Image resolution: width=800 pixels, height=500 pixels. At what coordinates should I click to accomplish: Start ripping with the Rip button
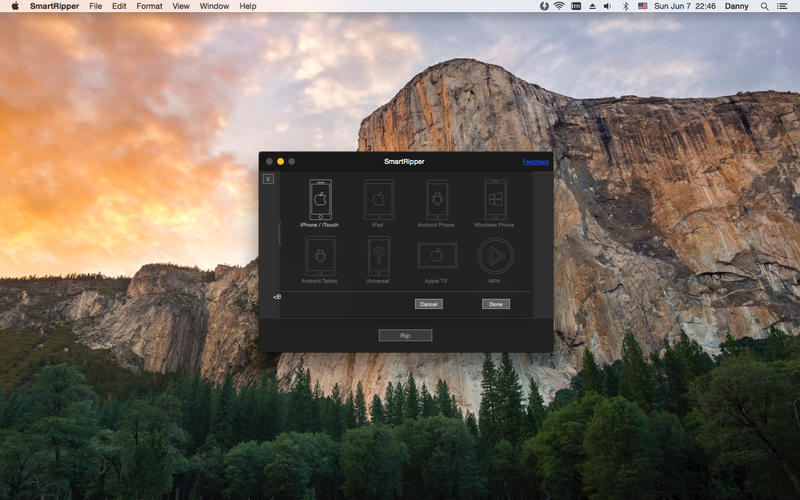click(405, 335)
